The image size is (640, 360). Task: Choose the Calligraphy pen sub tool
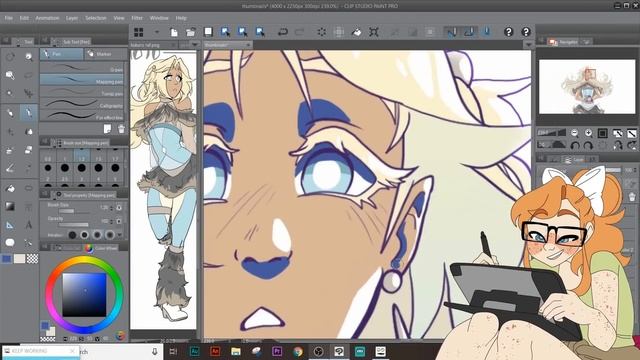point(82,104)
